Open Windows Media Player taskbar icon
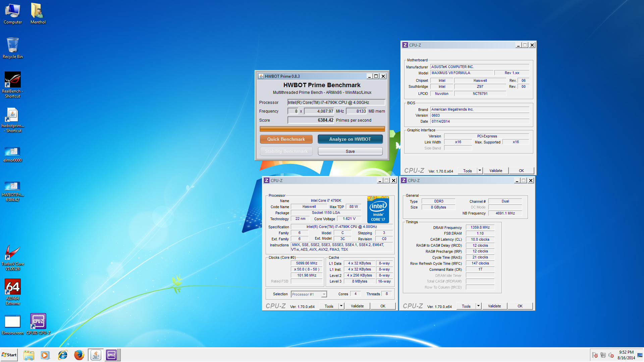Image resolution: width=644 pixels, height=362 pixels. pyautogui.click(x=45, y=355)
